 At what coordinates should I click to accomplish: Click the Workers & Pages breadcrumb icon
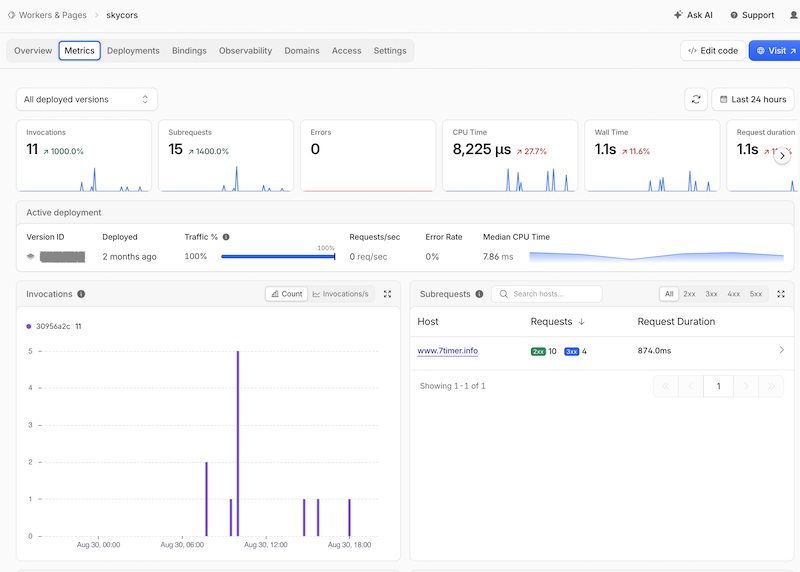pos(11,15)
